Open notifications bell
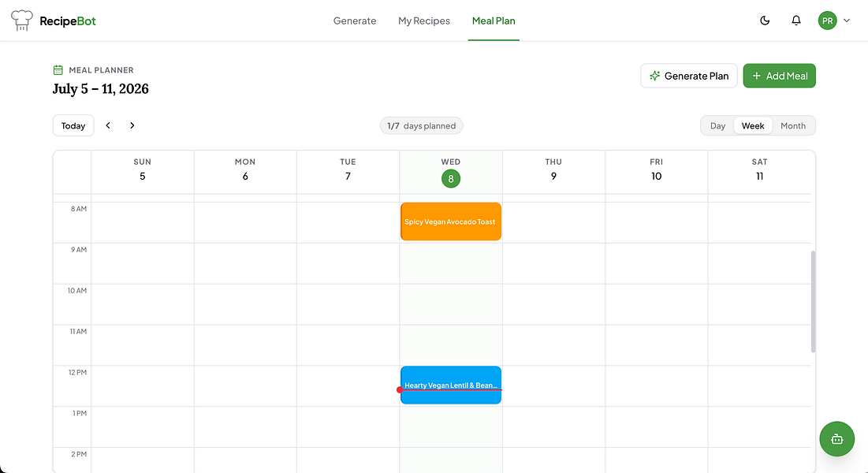Viewport: 868px width, 473px height. pos(796,20)
